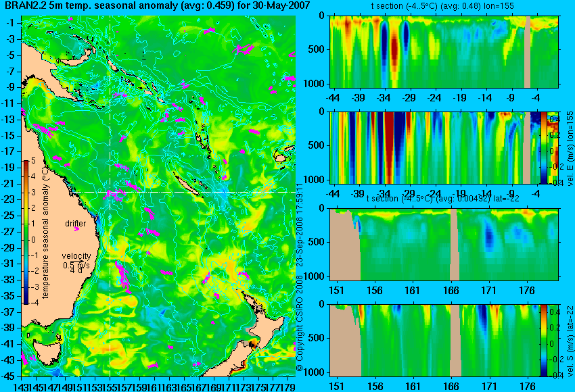Click the '166' tick under the lat=-22 temperature section
This screenshot has width=575, height=392.
tap(451, 291)
